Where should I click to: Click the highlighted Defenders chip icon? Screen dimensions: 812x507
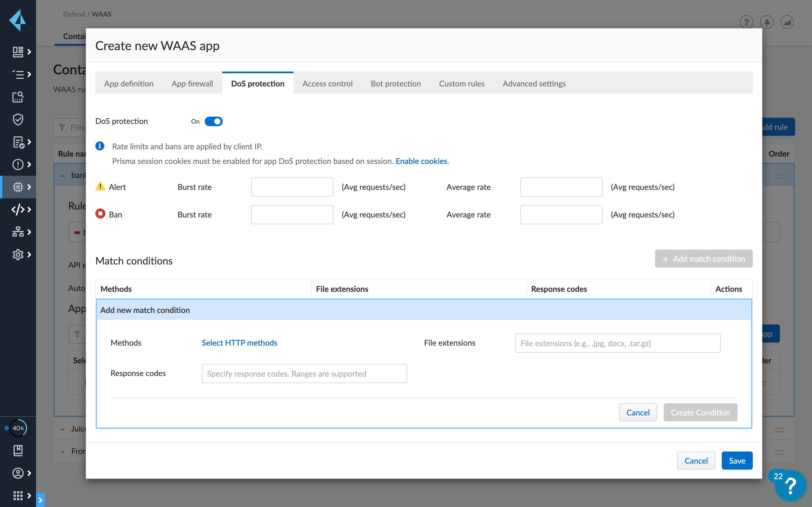point(18,187)
